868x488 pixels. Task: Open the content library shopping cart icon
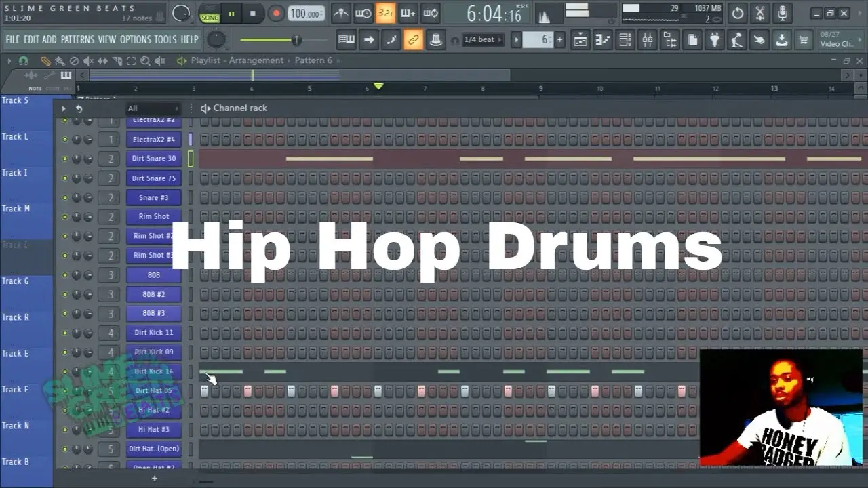pyautogui.click(x=804, y=40)
